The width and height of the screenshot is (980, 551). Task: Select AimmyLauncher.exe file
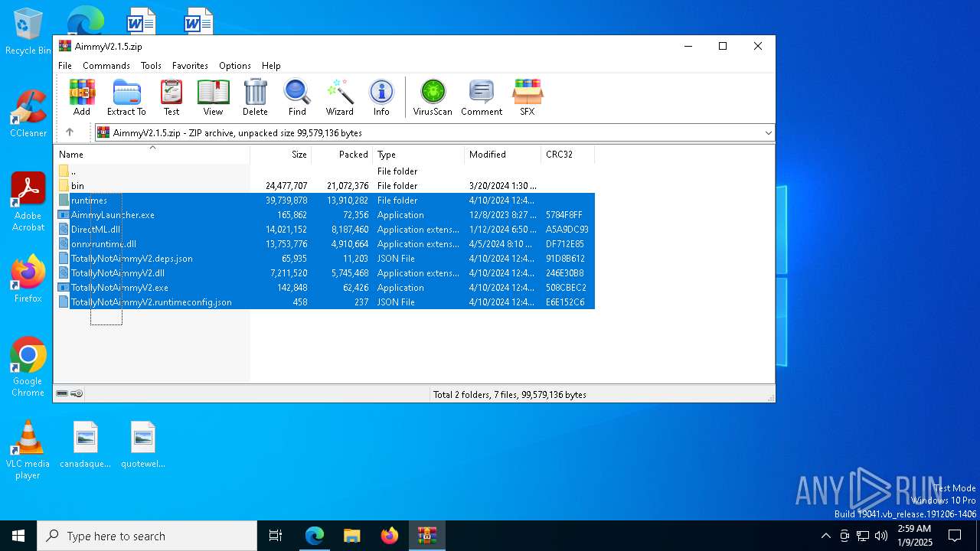tap(324, 215)
